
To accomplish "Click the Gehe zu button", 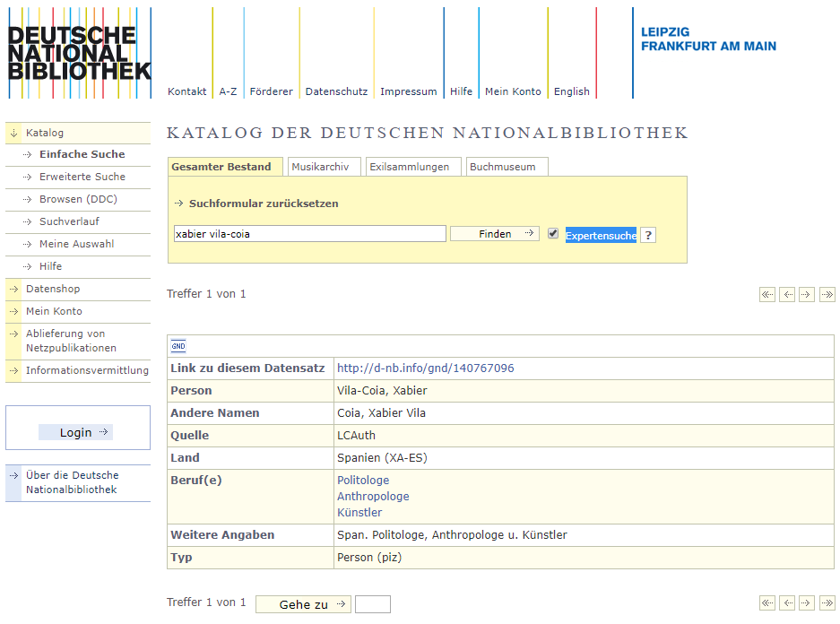I will pyautogui.click(x=303, y=604).
